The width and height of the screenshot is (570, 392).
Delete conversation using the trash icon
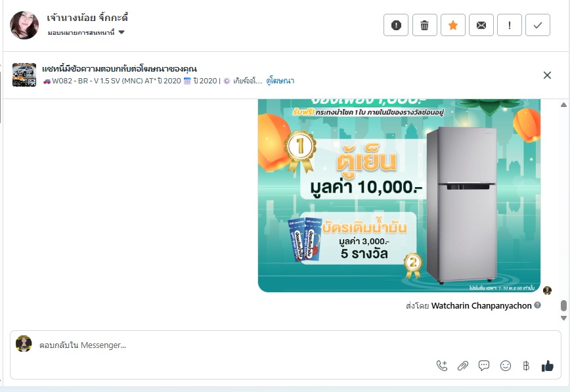(x=425, y=25)
